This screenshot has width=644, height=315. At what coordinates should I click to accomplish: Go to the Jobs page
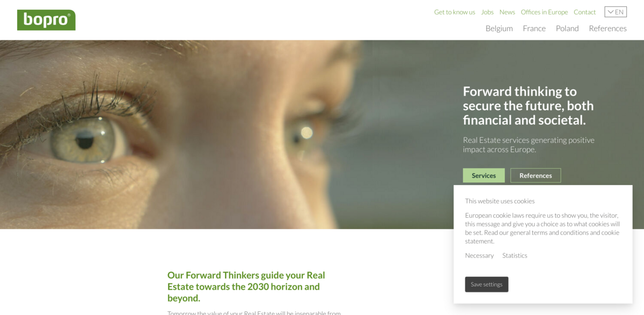[487, 12]
